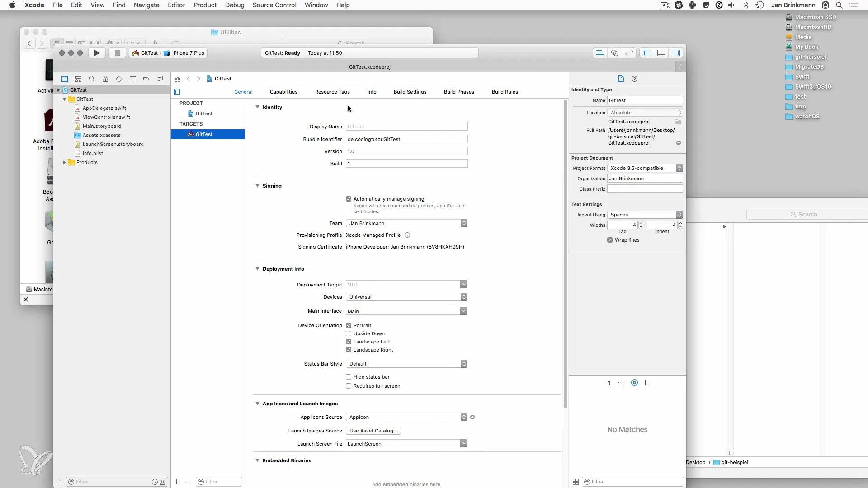Stop the running build
This screenshot has height=488, width=868.
[x=118, y=53]
